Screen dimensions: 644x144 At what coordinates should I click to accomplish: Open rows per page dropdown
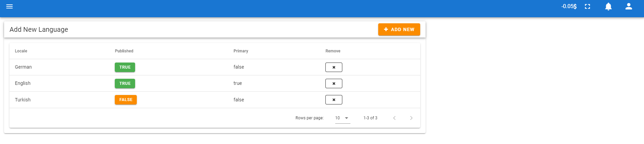[x=343, y=118]
